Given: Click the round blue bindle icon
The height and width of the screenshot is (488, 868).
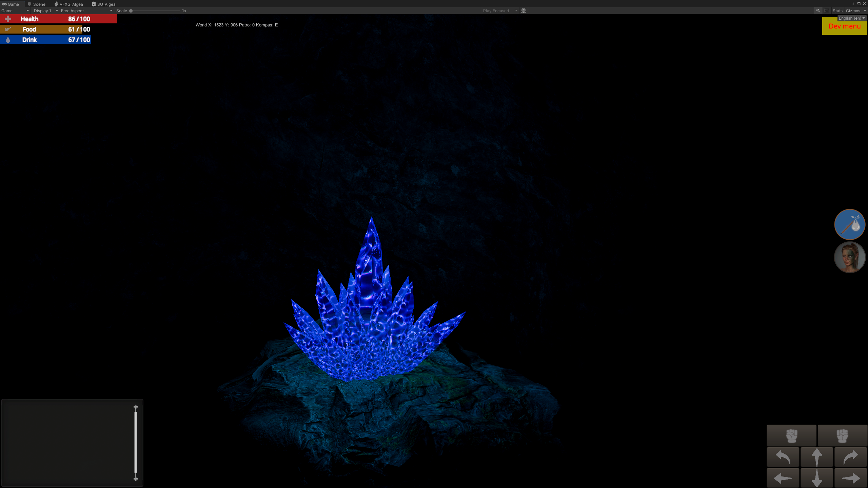Looking at the screenshot, I should click(x=849, y=224).
